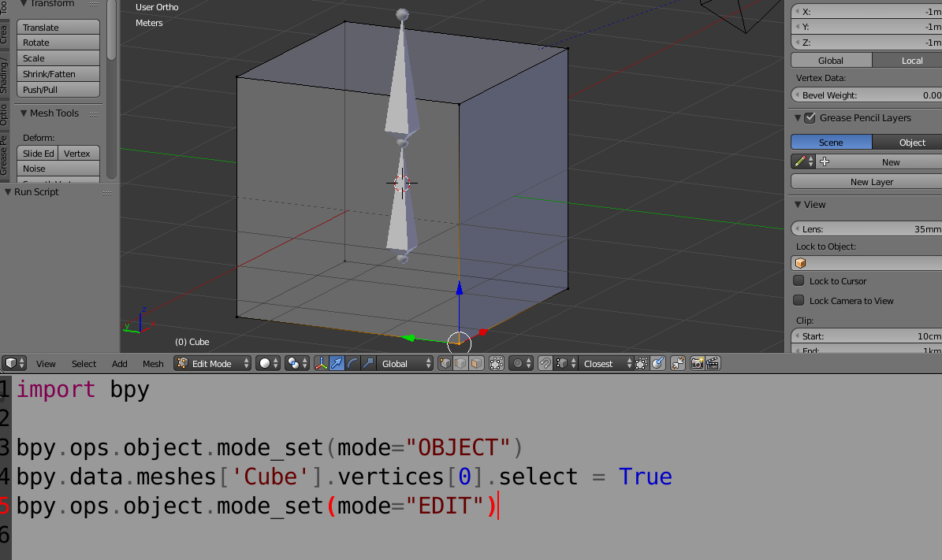
Task: Toggle the snap magnet icon
Action: [545, 364]
